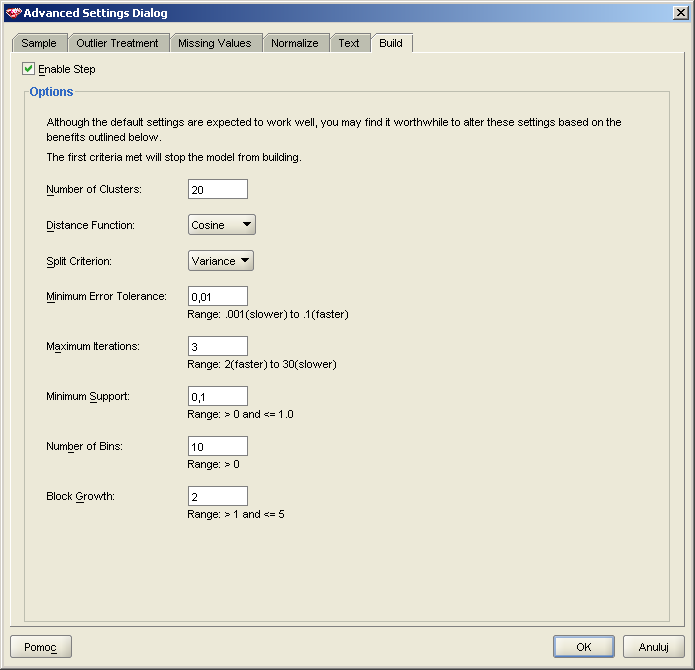The image size is (695, 670).
Task: Expand the Split Criterion dropdown
Action: (x=221, y=261)
